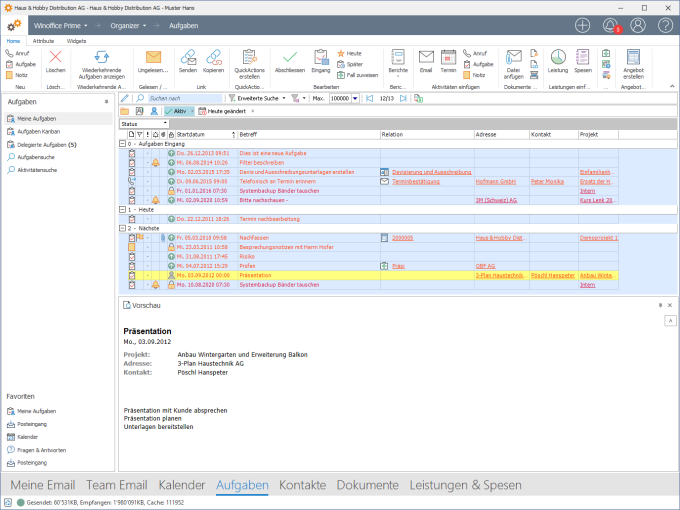This screenshot has height=510, width=680.
Task: Collapse the '0 - Aufgaben Eingang' group
Action: click(122, 144)
